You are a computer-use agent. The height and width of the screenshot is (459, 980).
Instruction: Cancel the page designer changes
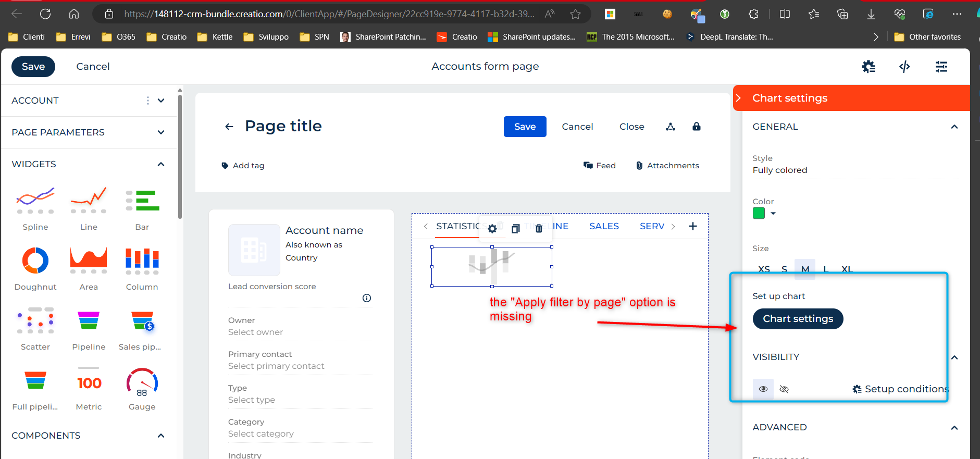click(x=93, y=67)
